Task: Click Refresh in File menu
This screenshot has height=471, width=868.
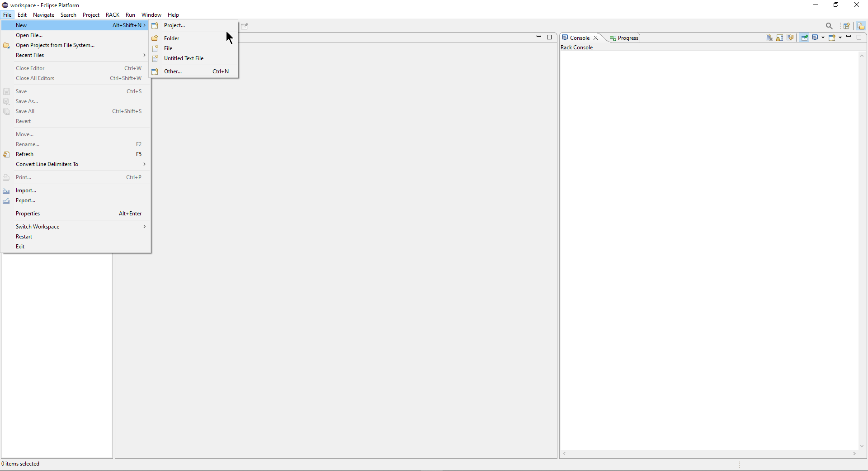Action: pyautogui.click(x=75, y=154)
